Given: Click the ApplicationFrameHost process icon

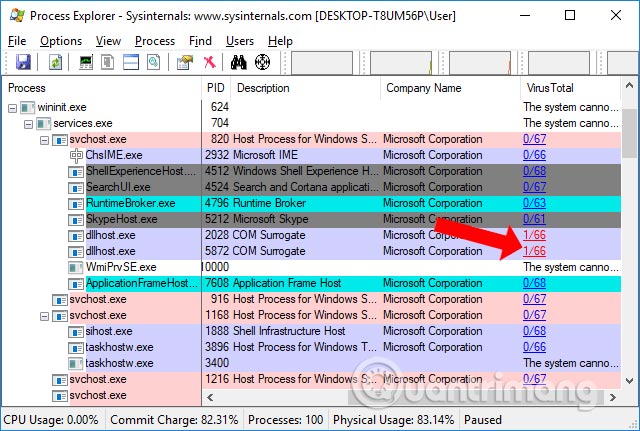Looking at the screenshot, I should click(x=76, y=284).
